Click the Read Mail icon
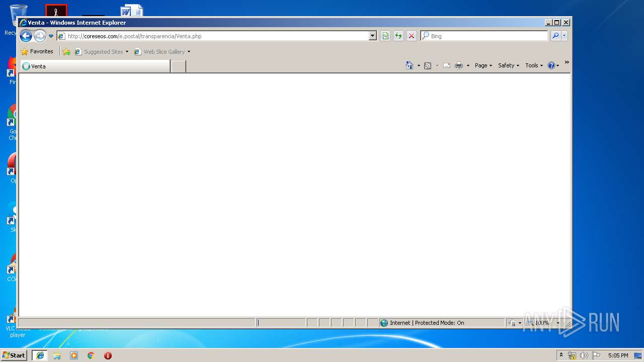 pos(447,65)
